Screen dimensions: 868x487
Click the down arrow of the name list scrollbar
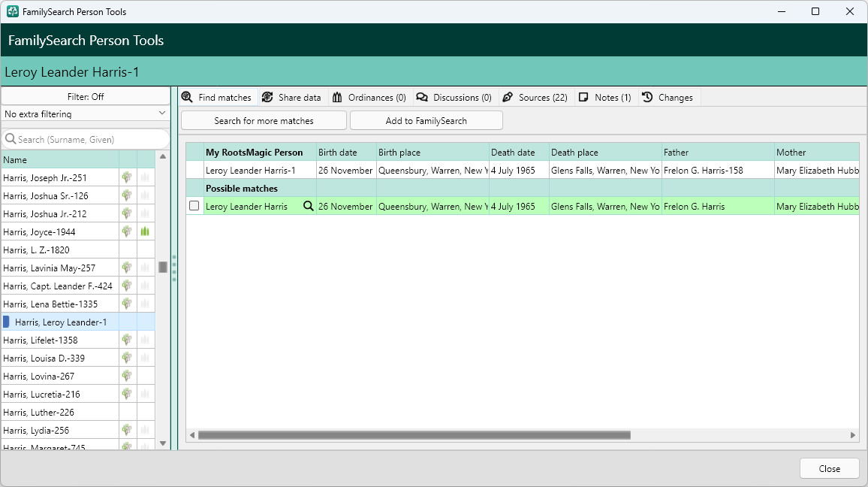tap(163, 443)
